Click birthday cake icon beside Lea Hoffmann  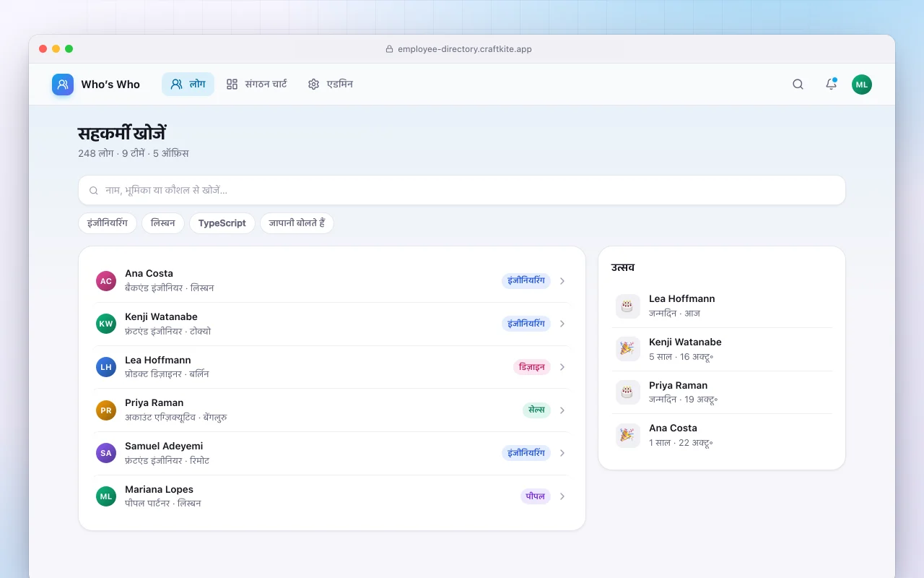(x=628, y=306)
